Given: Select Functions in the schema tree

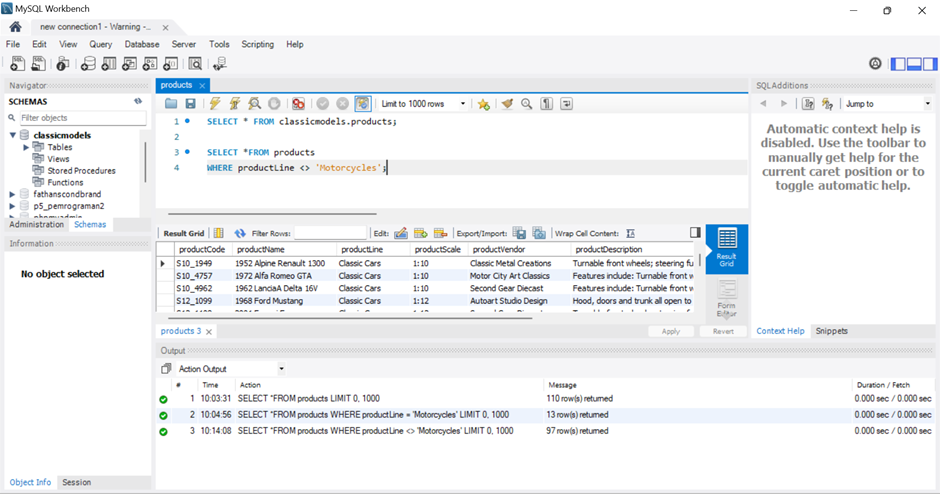Looking at the screenshot, I should click(65, 182).
